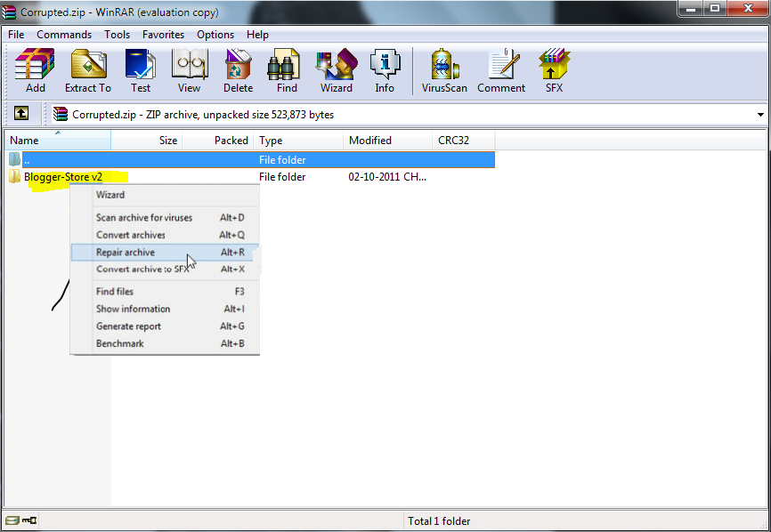Go up one folder level
771x532 pixels.
pos(20,114)
